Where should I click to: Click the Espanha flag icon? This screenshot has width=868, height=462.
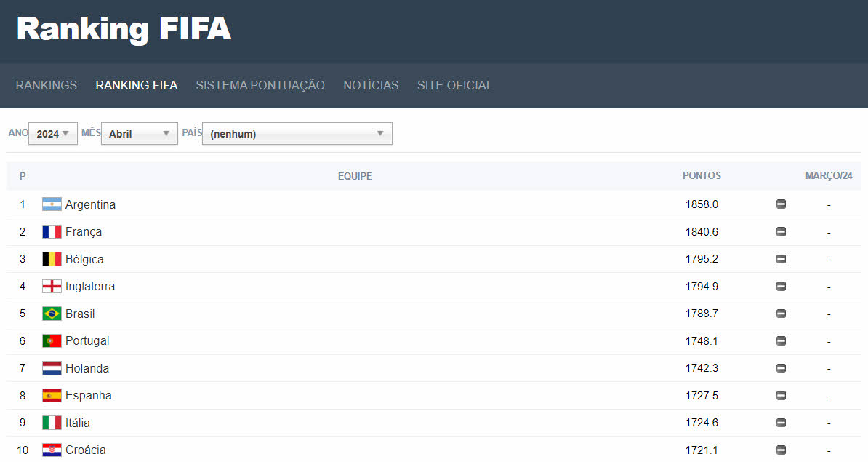[52, 396]
